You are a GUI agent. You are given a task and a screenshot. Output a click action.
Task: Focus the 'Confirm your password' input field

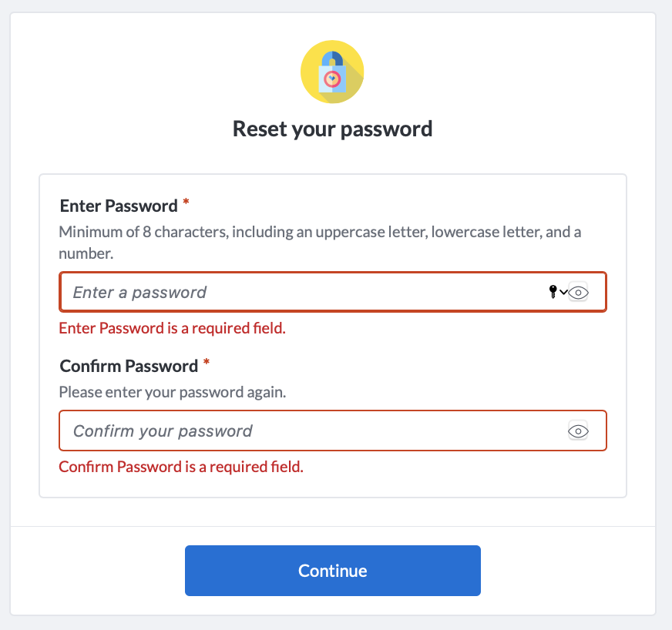pos(333,431)
